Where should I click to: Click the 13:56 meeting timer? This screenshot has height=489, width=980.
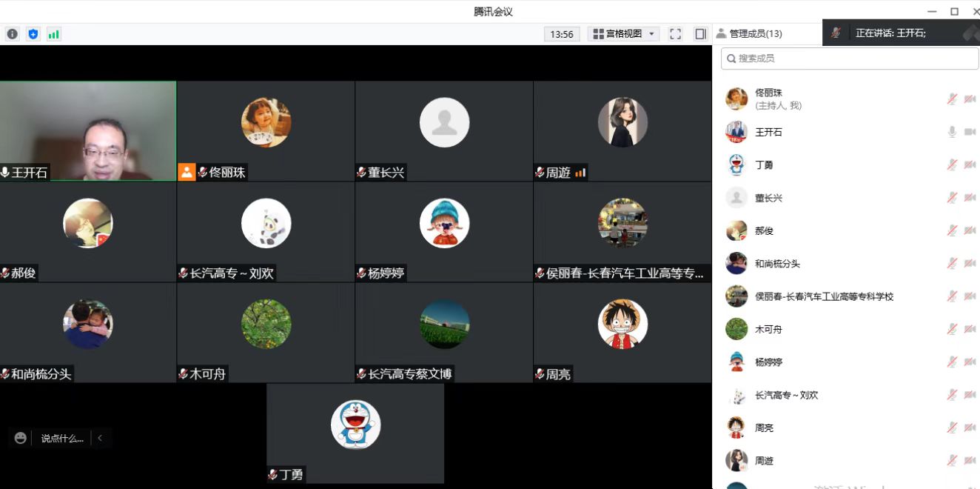(x=563, y=34)
